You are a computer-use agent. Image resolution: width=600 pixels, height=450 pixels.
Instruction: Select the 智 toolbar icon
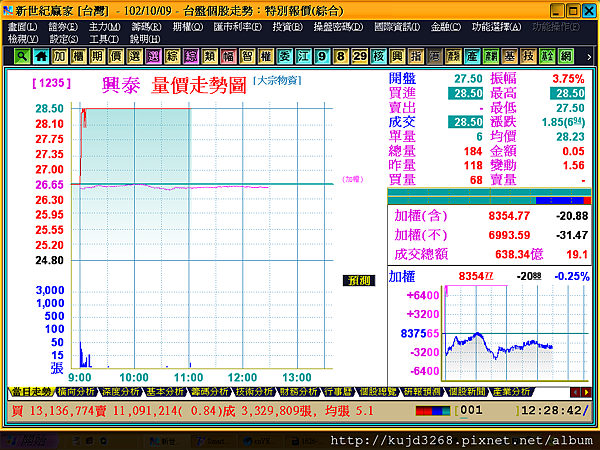tap(247, 56)
